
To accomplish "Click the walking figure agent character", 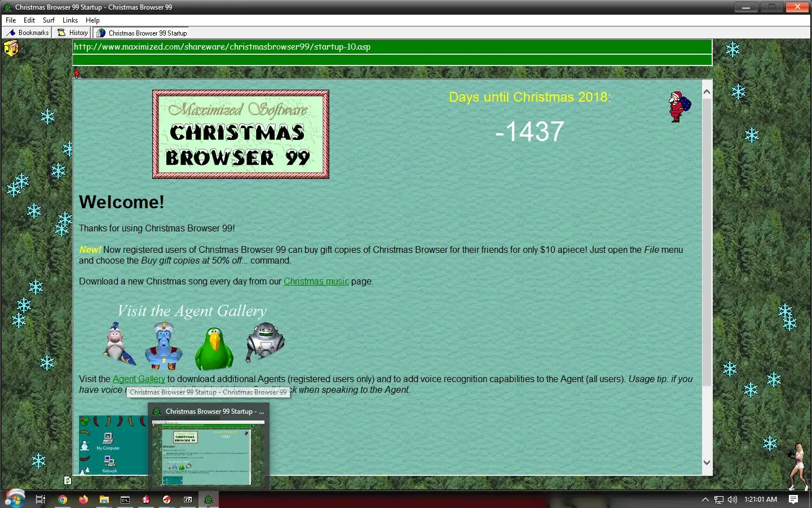I will coord(798,466).
